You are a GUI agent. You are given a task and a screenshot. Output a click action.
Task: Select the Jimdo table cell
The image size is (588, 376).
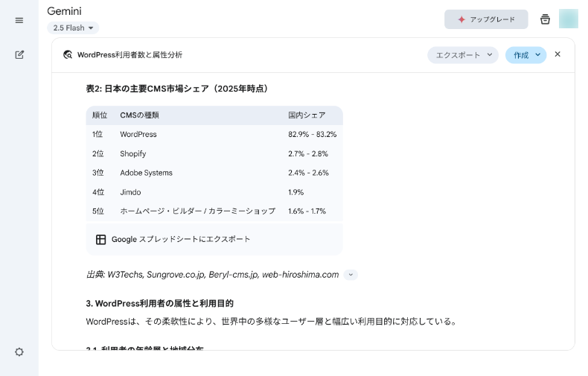[x=130, y=192]
